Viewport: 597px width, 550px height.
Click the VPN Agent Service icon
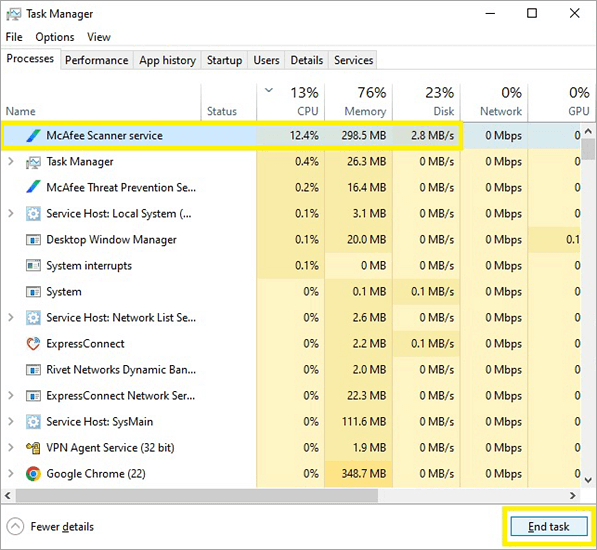(x=33, y=448)
